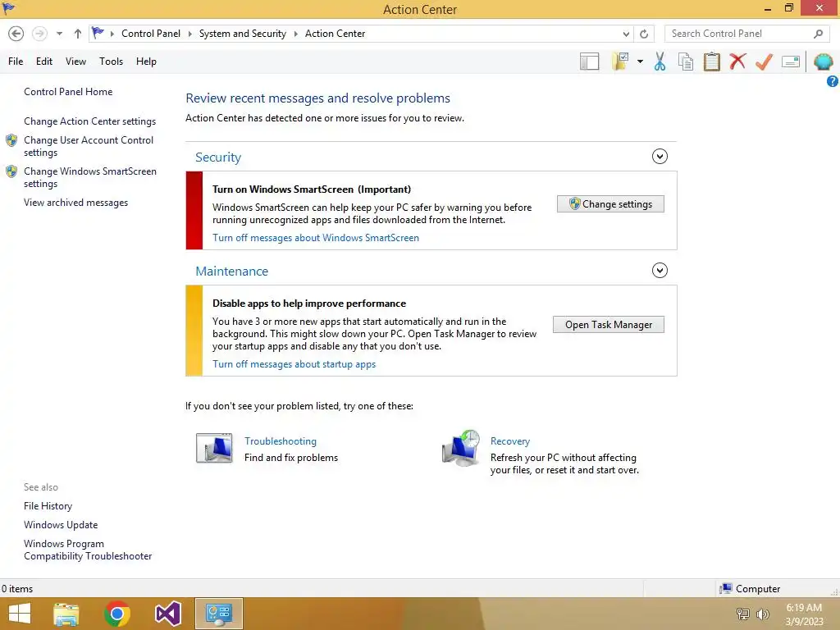Screen dimensions: 840x630
Task: Click the Forward navigation arrow
Action: click(39, 34)
